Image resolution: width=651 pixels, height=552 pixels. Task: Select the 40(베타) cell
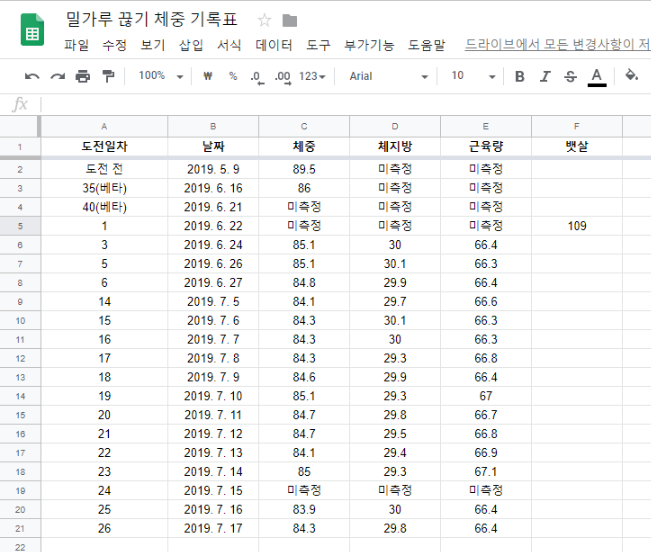click(104, 207)
